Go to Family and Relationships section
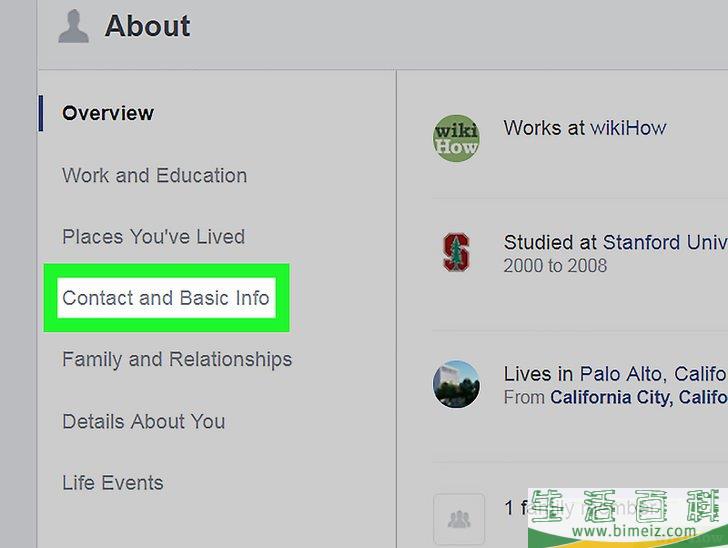Screen dimensions: 728x548 (x=177, y=360)
